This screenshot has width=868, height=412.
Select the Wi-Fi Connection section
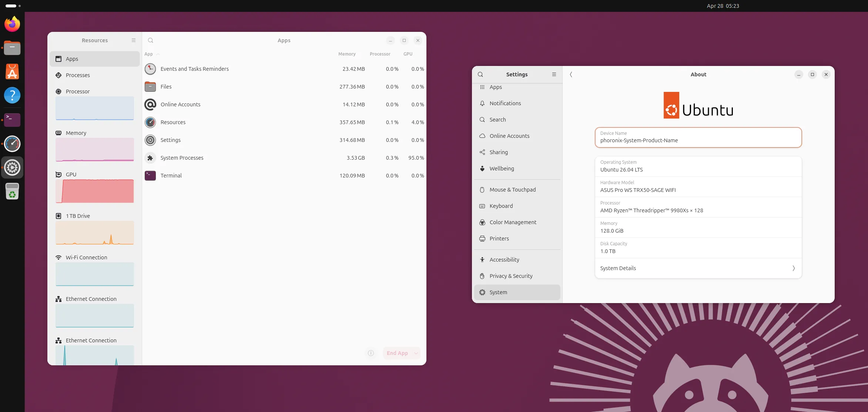[x=86, y=257]
